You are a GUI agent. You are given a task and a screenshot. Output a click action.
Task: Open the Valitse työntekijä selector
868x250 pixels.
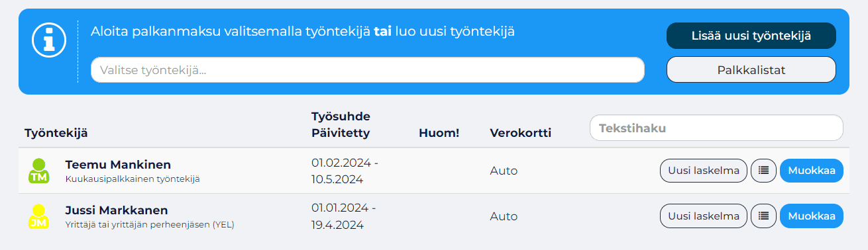tap(368, 69)
